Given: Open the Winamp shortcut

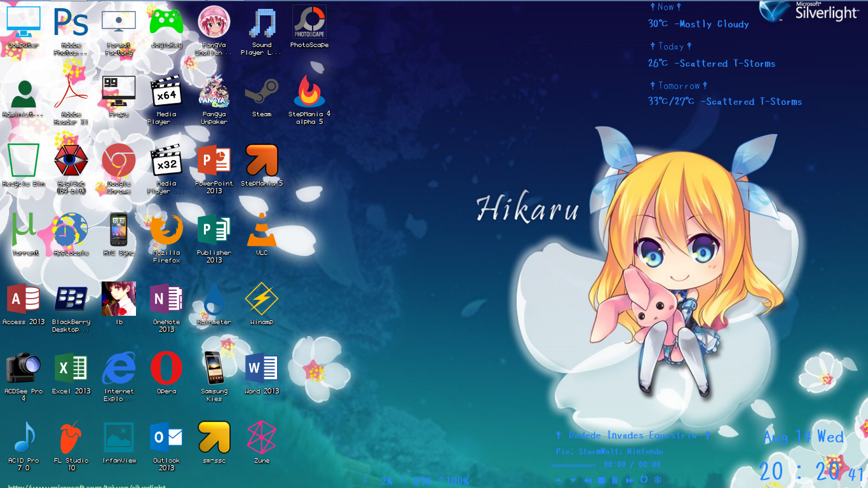Looking at the screenshot, I should tap(262, 304).
